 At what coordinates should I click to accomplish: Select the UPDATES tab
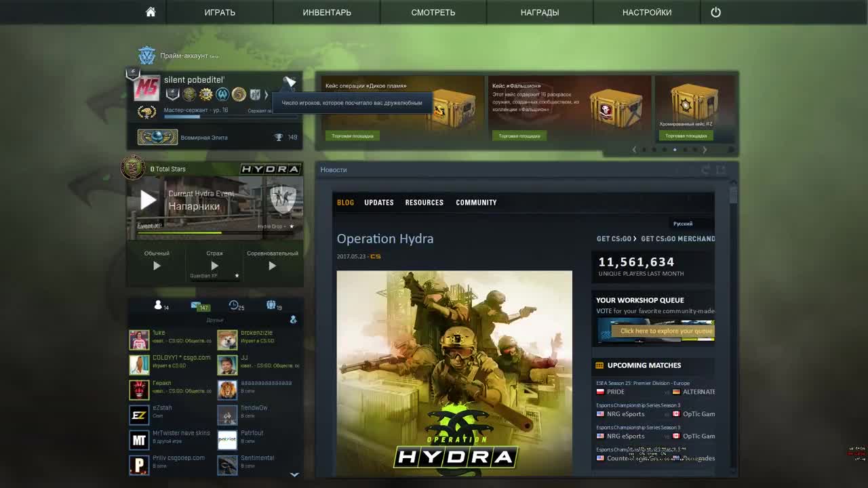tap(379, 203)
